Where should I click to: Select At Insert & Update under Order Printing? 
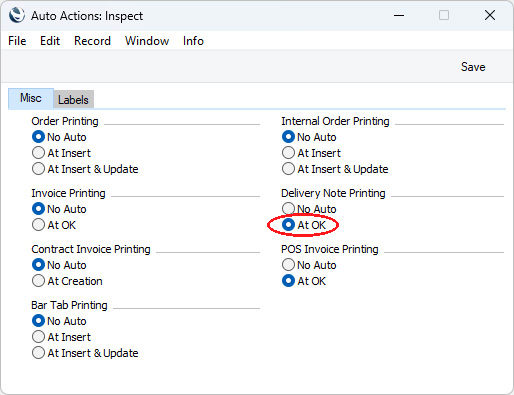pyautogui.click(x=85, y=169)
